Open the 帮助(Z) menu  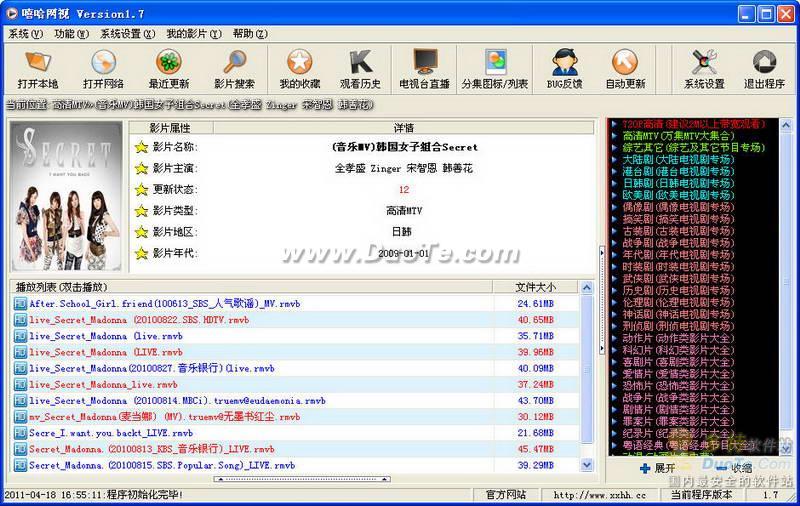pyautogui.click(x=250, y=34)
